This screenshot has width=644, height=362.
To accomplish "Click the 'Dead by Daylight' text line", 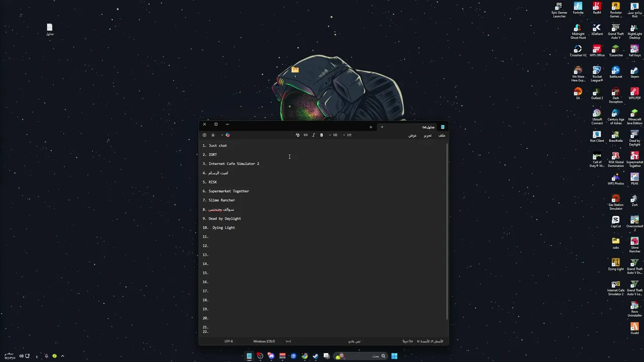I will click(x=225, y=219).
